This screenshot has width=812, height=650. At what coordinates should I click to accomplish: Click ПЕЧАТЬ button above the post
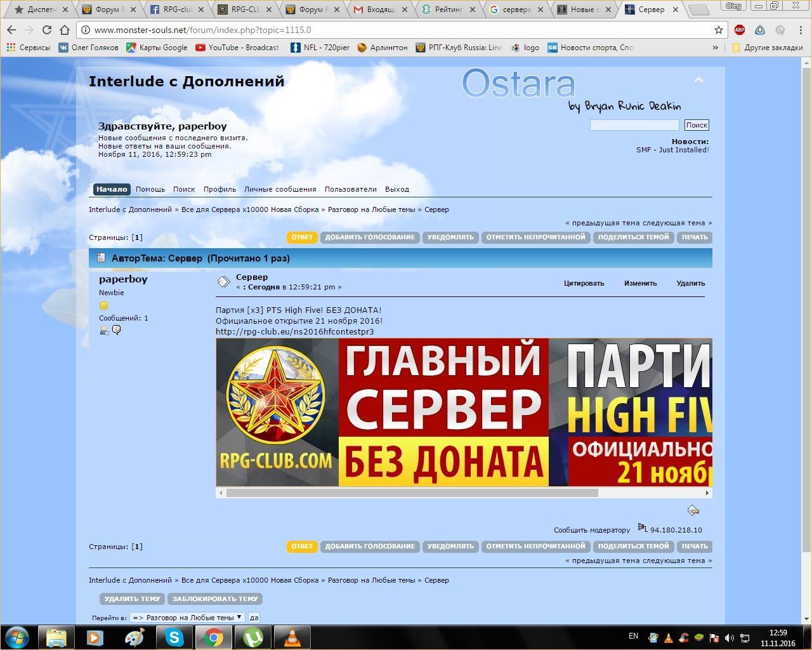point(695,237)
